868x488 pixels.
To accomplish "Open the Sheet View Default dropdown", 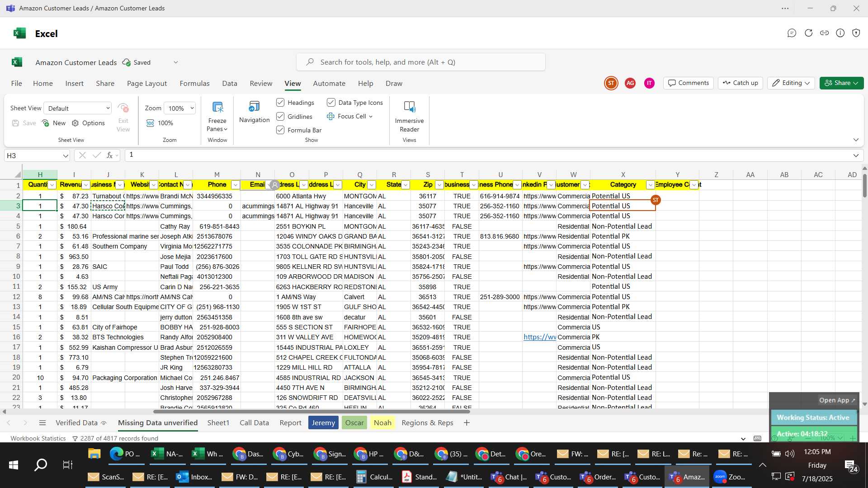I will coord(78,108).
